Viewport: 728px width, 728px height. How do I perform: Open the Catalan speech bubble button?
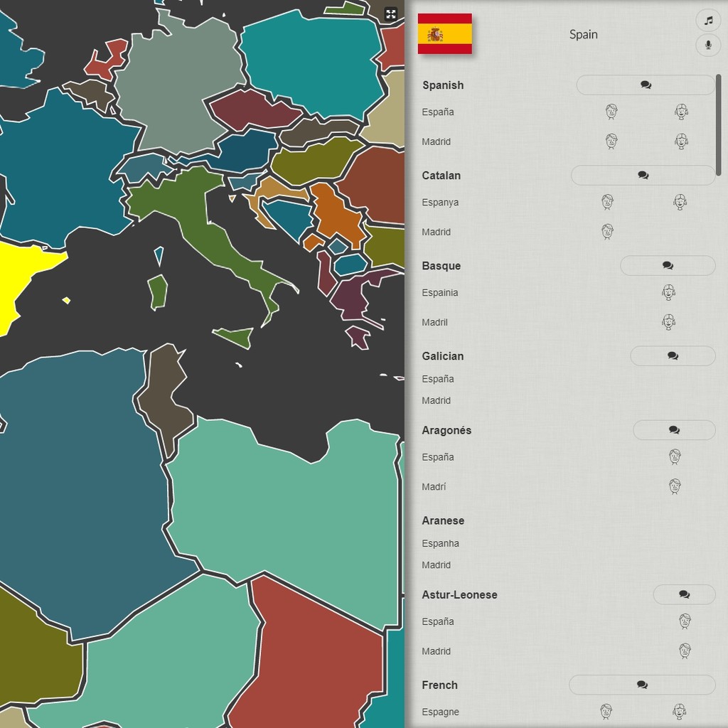642,175
